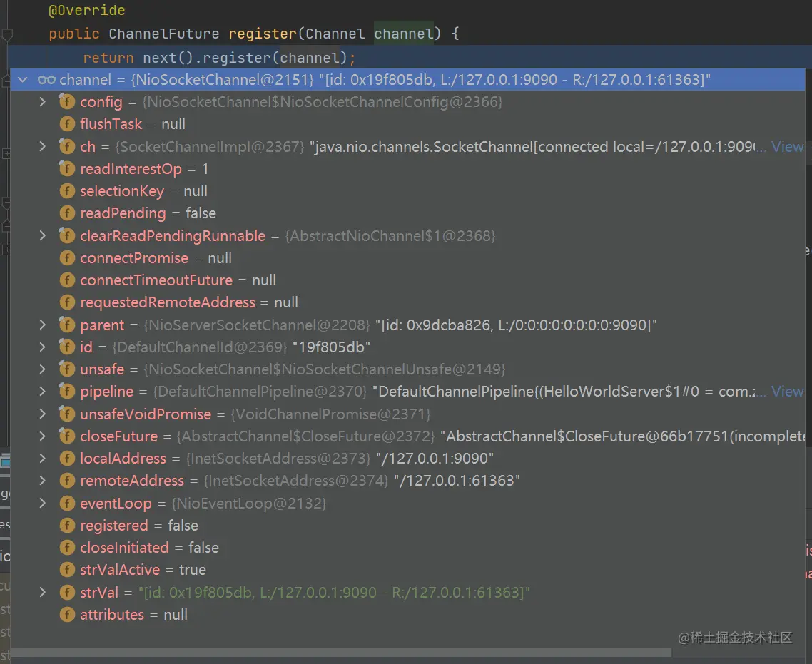Viewport: 812px width, 664px height.
Task: Expand the pipeline field node
Action: click(x=43, y=392)
